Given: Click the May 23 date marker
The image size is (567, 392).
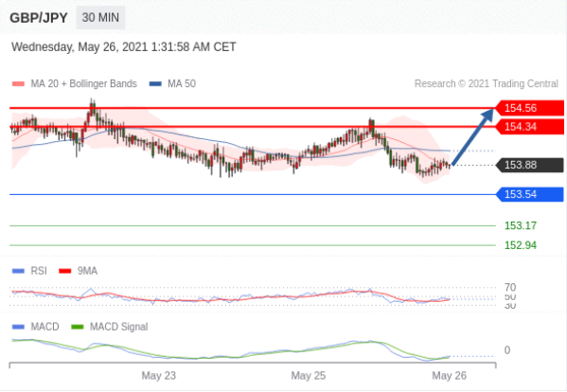Looking at the screenshot, I should click(x=158, y=376).
